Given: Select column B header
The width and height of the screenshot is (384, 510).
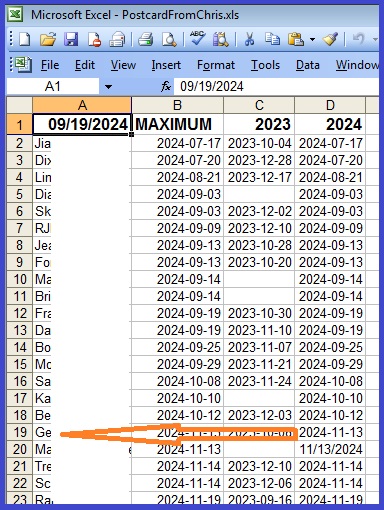Looking at the screenshot, I should [x=177, y=106].
